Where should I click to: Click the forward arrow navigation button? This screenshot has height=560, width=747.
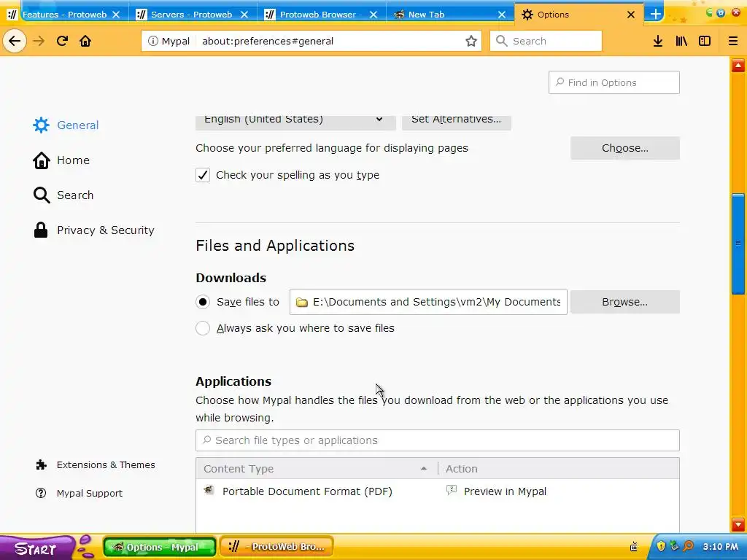coord(39,41)
